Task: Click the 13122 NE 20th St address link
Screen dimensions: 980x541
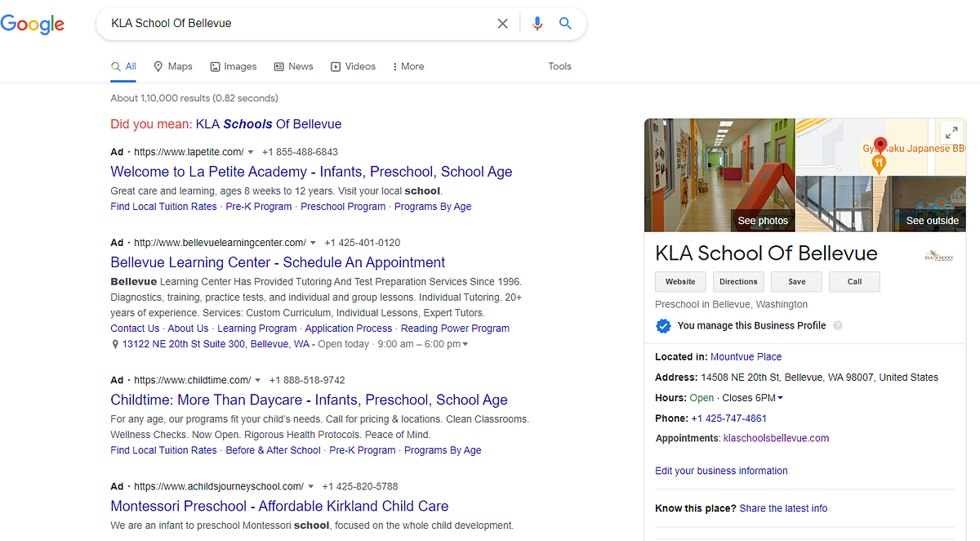Action: pyautogui.click(x=216, y=345)
